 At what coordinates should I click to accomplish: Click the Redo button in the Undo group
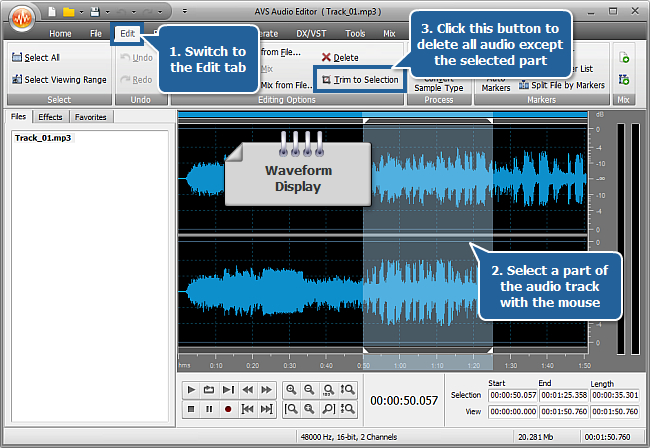pos(136,80)
